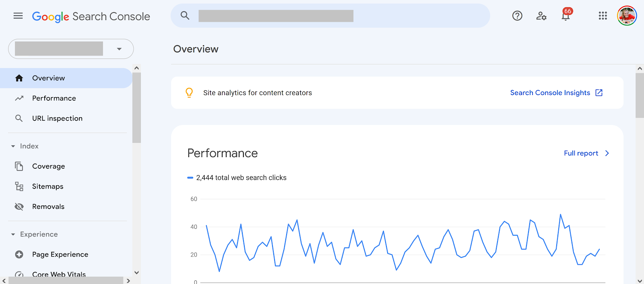
Task: Open the notifications bell with 66 badge
Action: coord(566,15)
